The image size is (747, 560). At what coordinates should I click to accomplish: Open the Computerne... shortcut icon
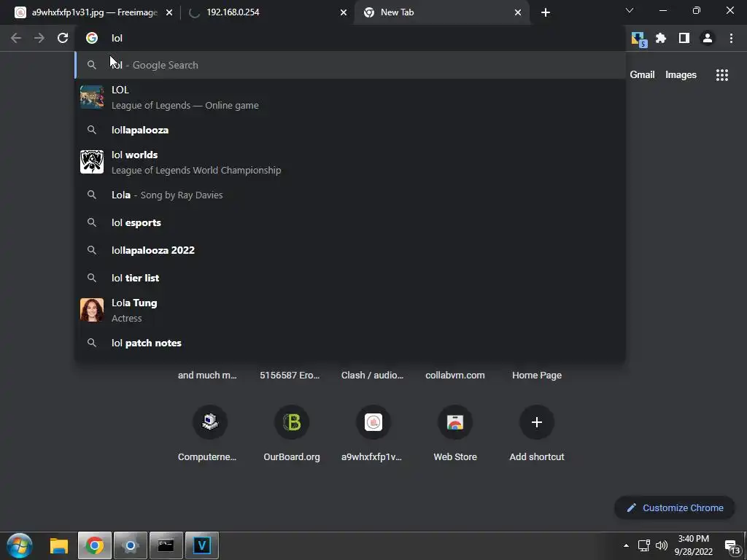210,422
